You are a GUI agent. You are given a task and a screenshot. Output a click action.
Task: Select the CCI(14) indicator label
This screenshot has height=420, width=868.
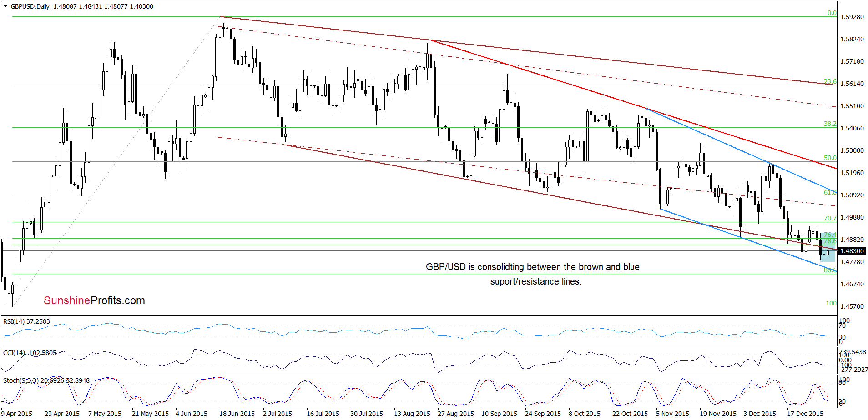click(30, 353)
